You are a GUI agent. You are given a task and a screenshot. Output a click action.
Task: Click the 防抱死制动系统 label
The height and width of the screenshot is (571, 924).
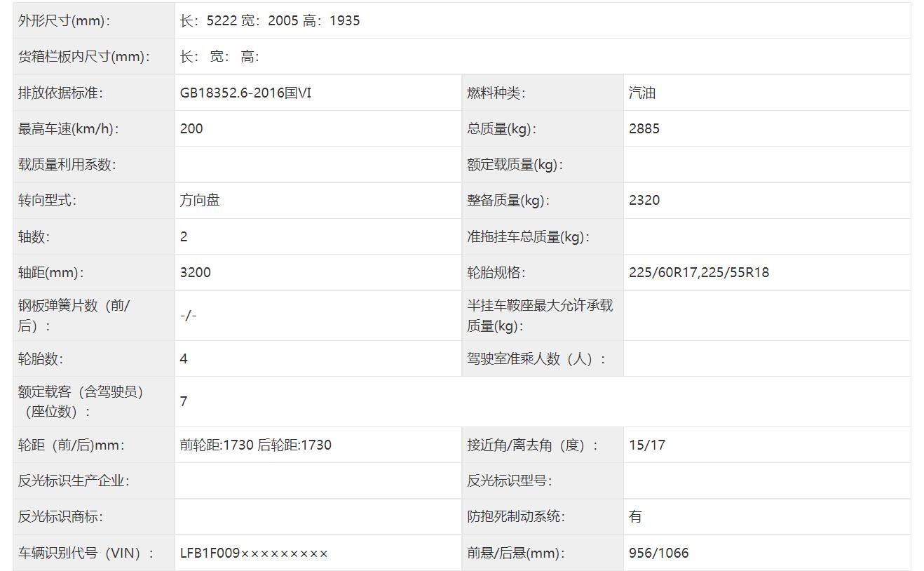(x=516, y=516)
